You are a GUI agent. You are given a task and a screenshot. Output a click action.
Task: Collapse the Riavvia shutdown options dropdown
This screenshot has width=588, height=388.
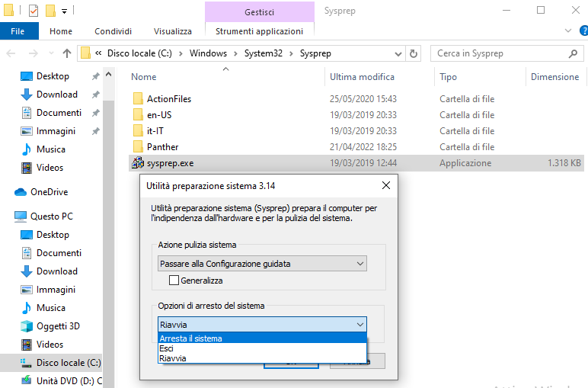click(360, 325)
